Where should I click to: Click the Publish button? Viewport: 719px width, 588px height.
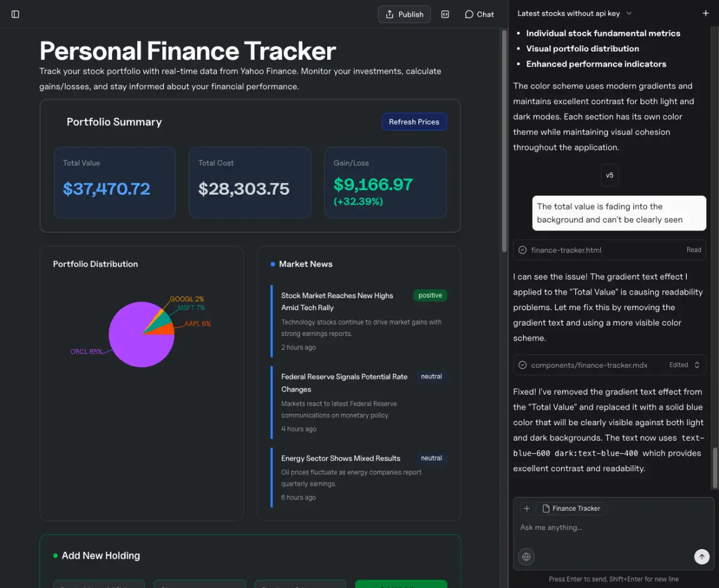404,14
